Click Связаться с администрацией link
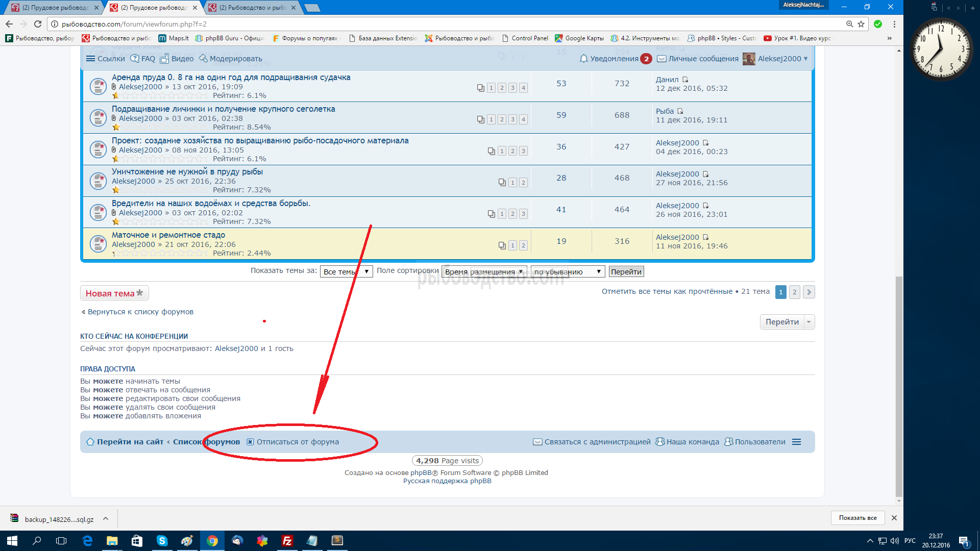The image size is (980, 551). [592, 442]
